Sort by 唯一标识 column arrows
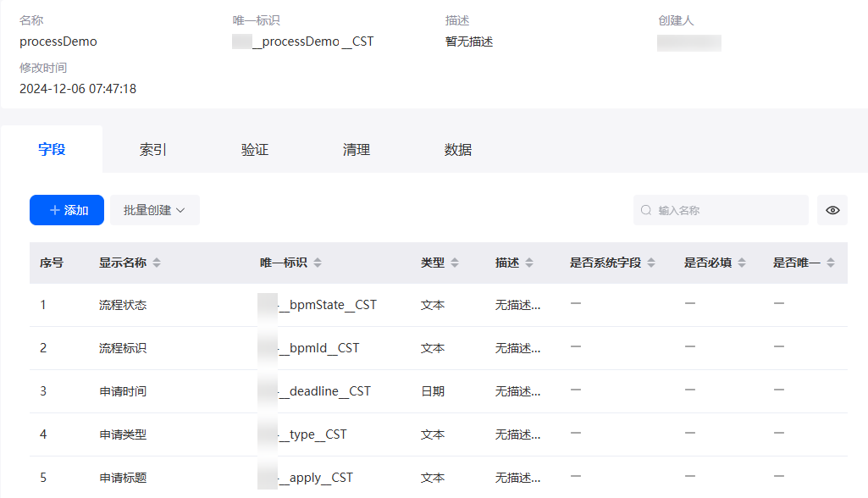The height and width of the screenshot is (498, 868). tap(318, 263)
